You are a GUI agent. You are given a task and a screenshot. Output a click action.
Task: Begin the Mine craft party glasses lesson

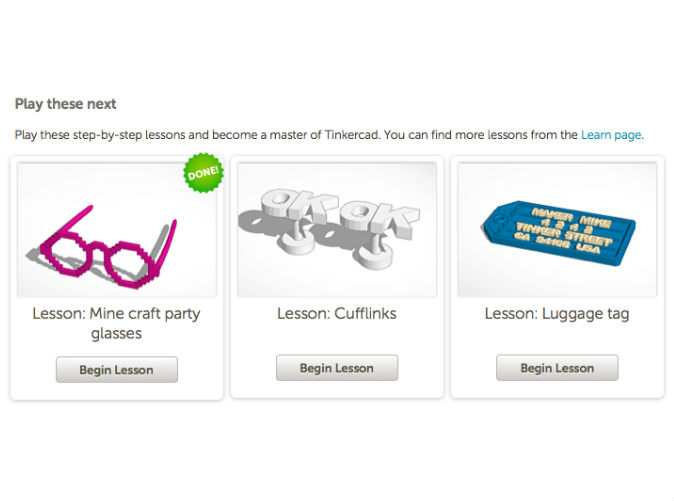point(116,370)
